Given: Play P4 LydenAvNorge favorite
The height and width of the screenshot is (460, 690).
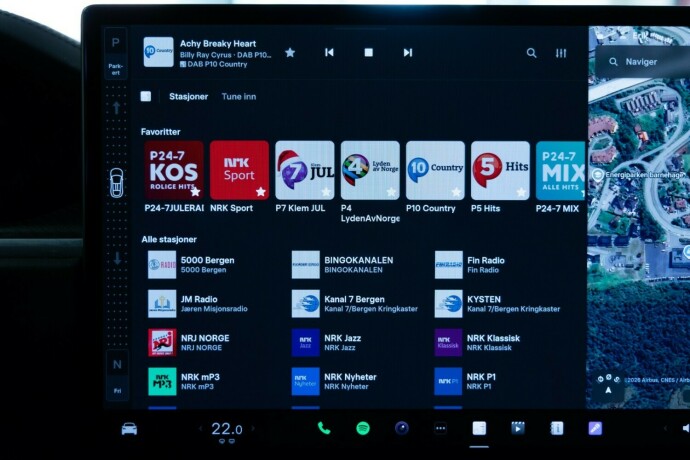Looking at the screenshot, I should 370,170.
